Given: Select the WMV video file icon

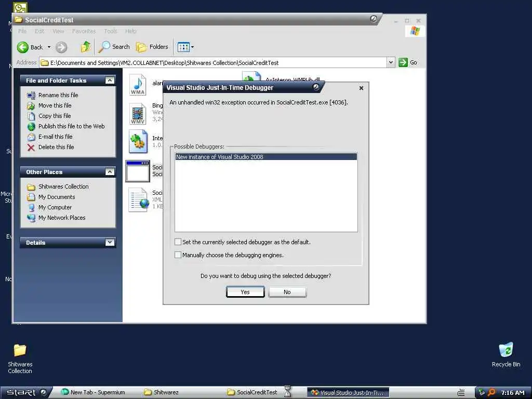Looking at the screenshot, I should pyautogui.click(x=138, y=114).
